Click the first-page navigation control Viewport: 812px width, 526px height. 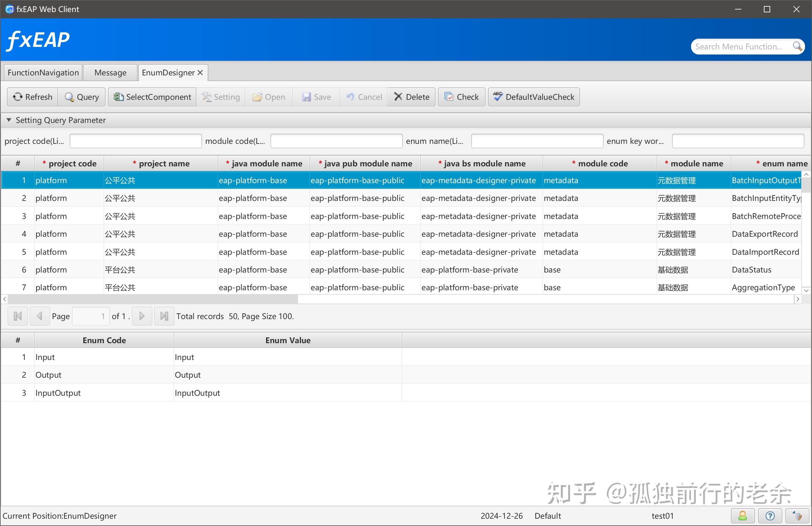[17, 316]
